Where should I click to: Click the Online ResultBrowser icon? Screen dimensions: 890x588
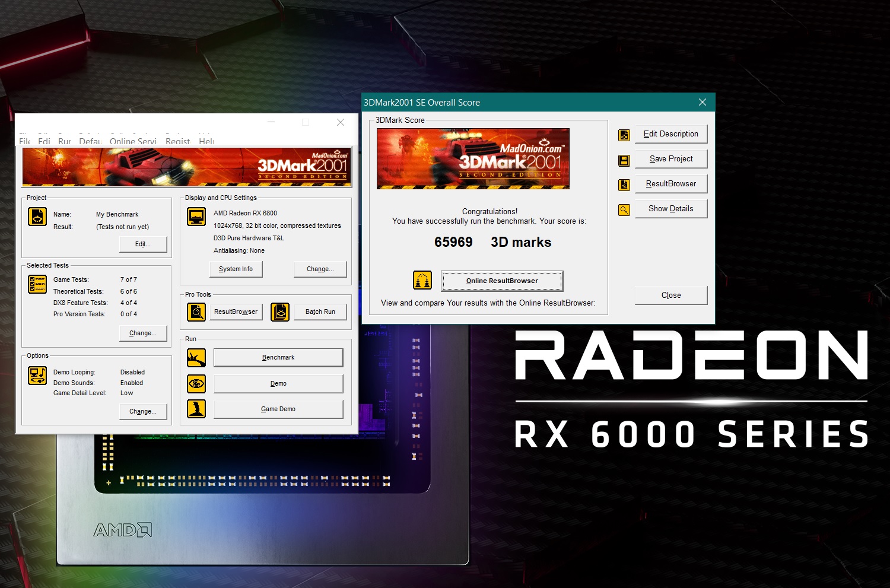point(422,280)
